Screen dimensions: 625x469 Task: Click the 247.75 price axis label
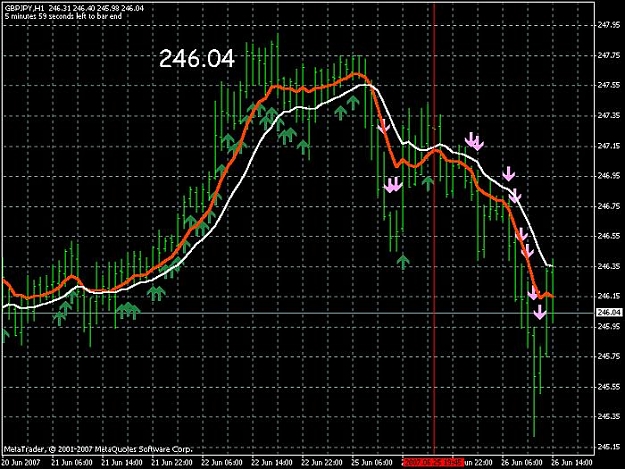point(609,55)
